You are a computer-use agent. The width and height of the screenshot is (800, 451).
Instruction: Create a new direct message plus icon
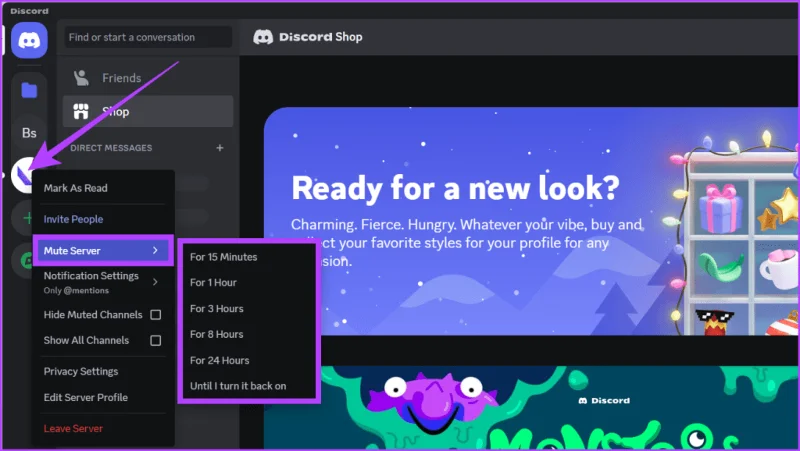coord(220,148)
